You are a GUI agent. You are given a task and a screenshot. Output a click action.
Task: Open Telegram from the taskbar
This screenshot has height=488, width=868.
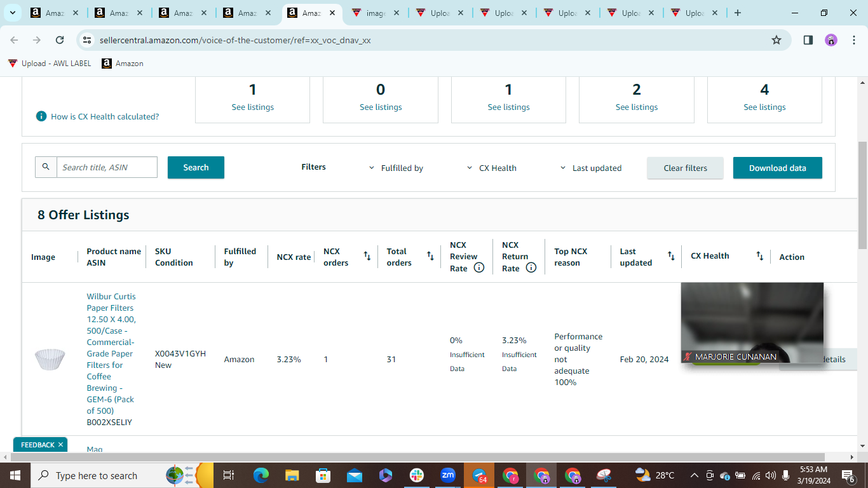[x=479, y=475]
